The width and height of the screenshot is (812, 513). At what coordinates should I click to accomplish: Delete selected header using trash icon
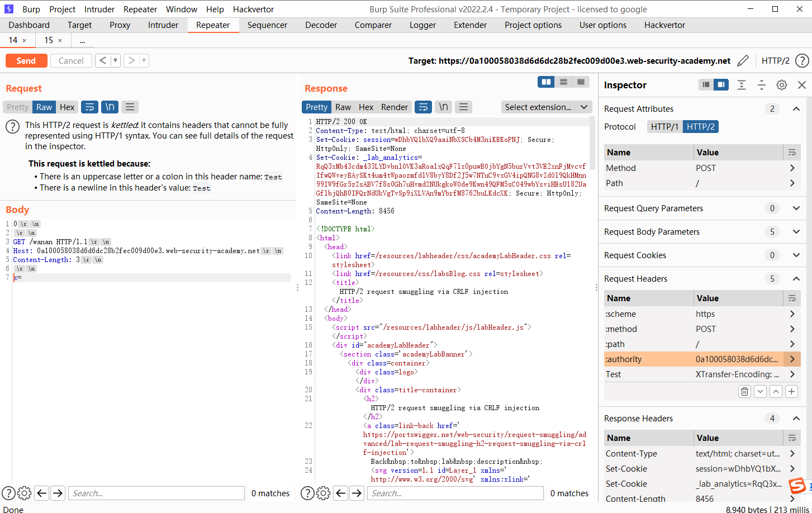[x=744, y=391]
